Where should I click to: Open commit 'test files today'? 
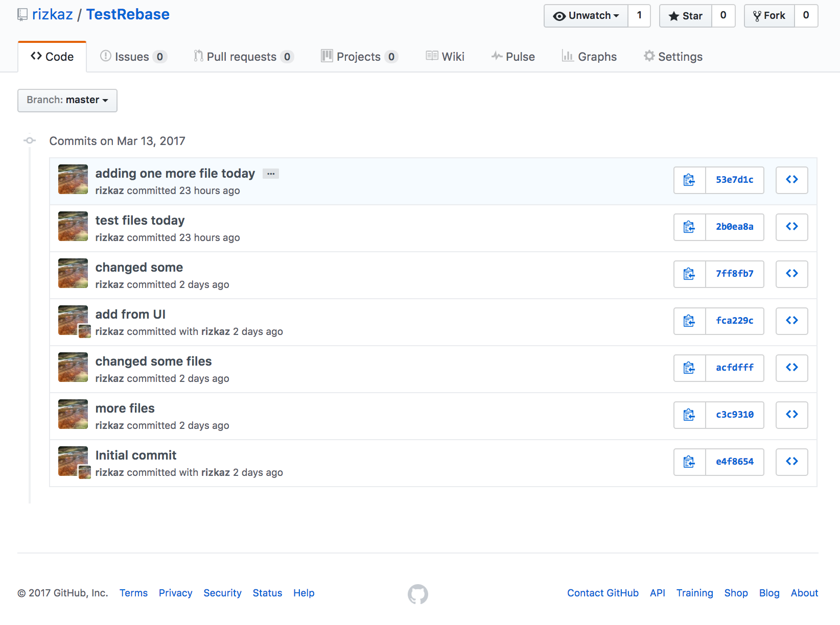(x=140, y=221)
